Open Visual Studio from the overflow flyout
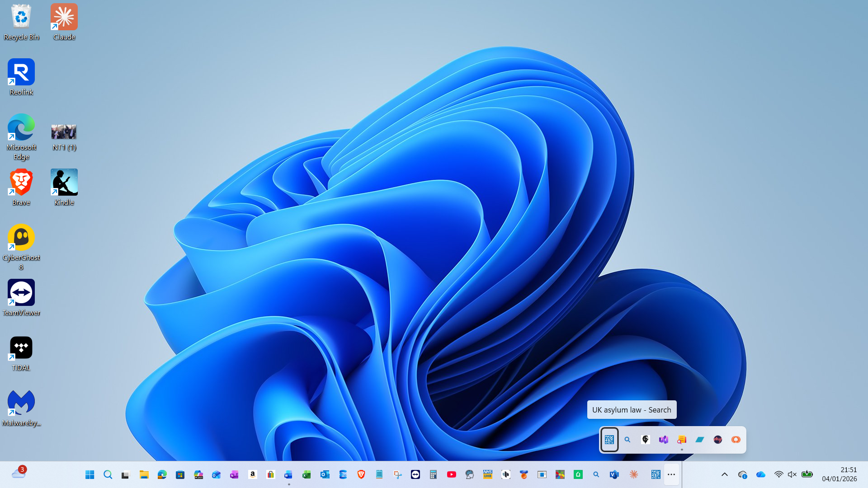Screen dimensions: 868x488 pyautogui.click(x=663, y=440)
